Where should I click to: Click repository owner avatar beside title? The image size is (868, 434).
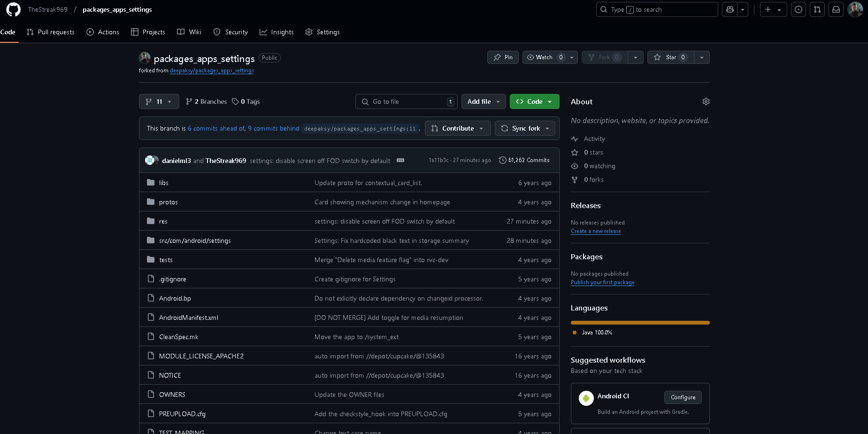[x=145, y=58]
